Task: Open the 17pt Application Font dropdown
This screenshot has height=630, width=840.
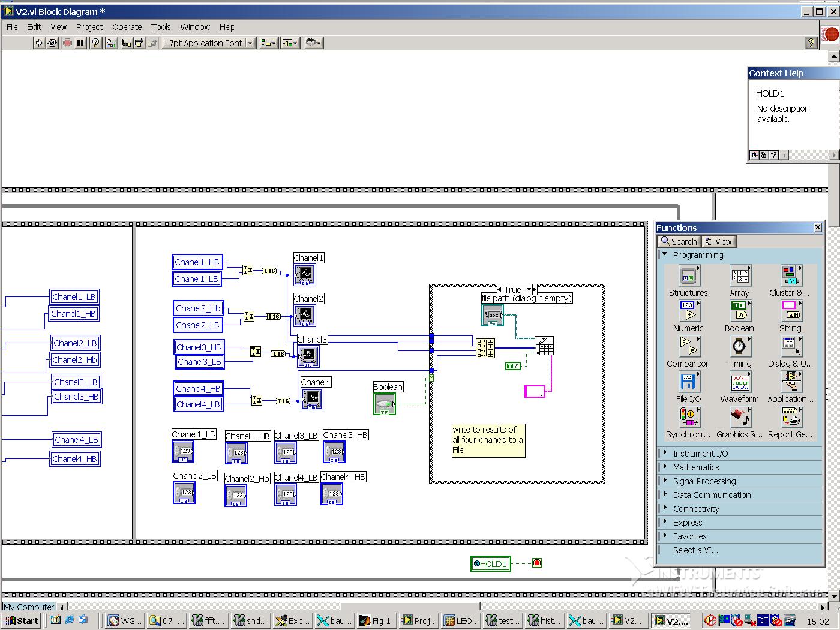Action: tap(208, 43)
